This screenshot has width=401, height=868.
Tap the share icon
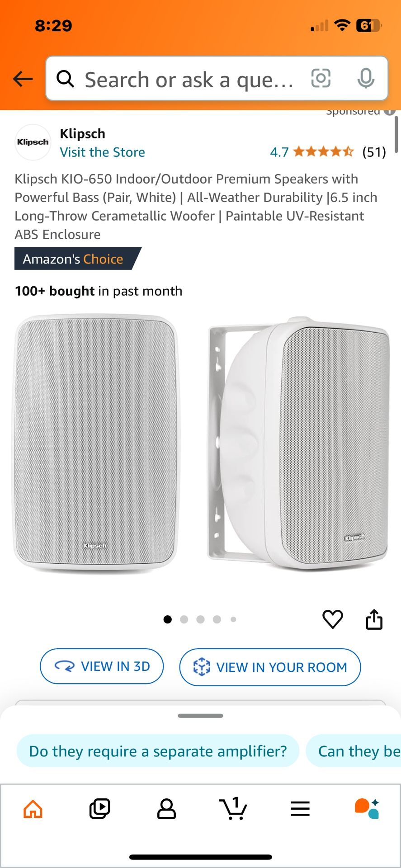[x=374, y=619]
